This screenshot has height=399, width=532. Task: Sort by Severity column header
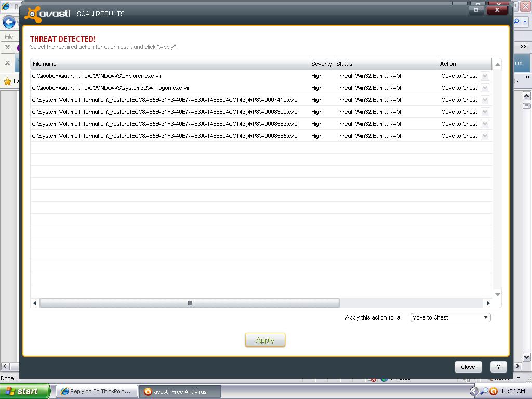pyautogui.click(x=322, y=64)
